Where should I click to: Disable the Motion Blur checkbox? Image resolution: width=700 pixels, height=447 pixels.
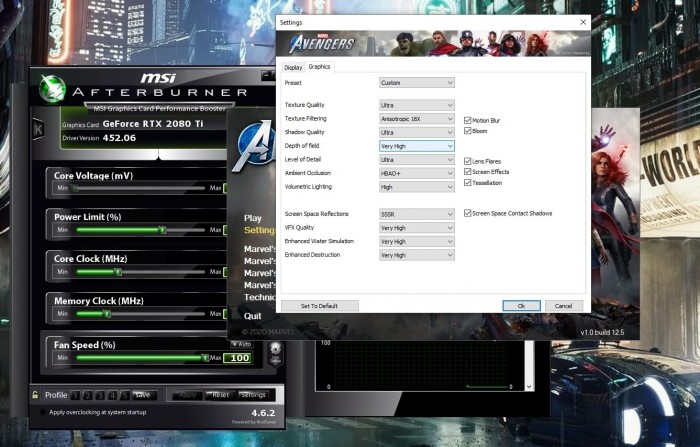468,119
